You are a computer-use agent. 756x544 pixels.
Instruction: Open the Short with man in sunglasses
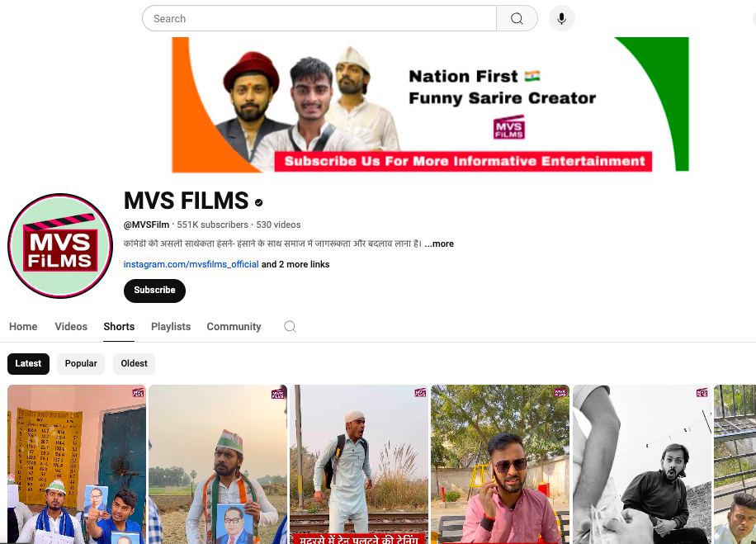pos(500,464)
